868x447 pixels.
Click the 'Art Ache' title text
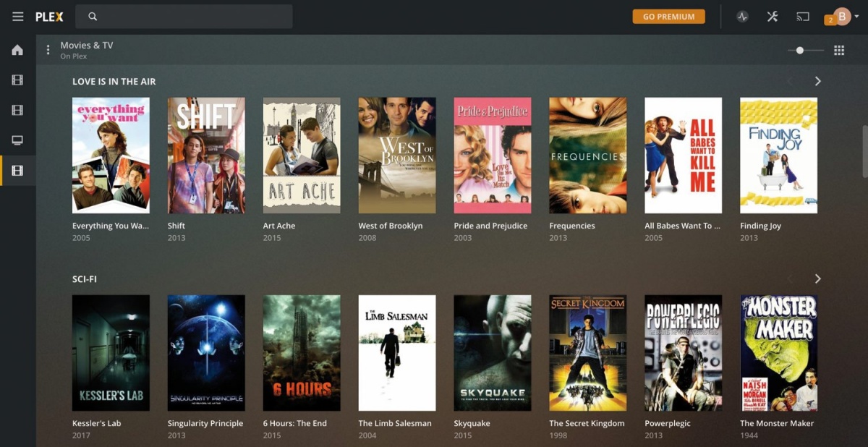[279, 226]
